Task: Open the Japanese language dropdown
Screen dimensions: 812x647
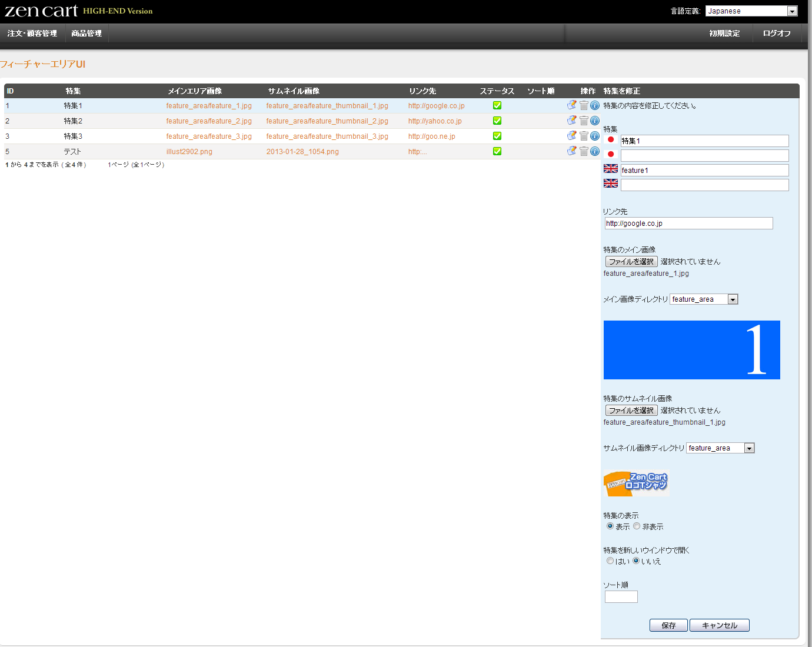Action: pyautogui.click(x=751, y=11)
